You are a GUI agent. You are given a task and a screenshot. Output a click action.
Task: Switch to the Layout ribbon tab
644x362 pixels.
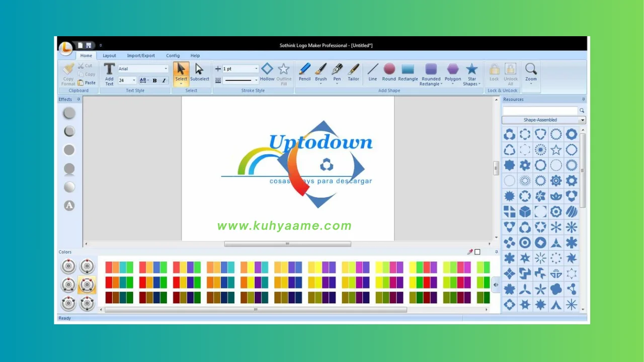tap(109, 56)
